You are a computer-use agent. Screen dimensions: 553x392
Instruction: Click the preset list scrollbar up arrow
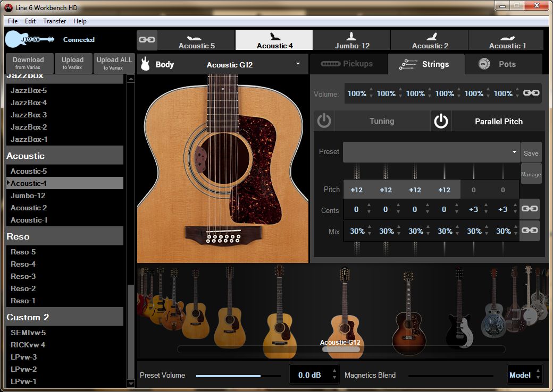click(x=131, y=79)
